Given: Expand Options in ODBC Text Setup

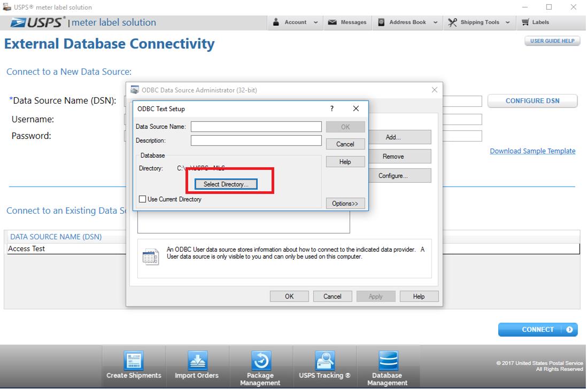Looking at the screenshot, I should 345,204.
